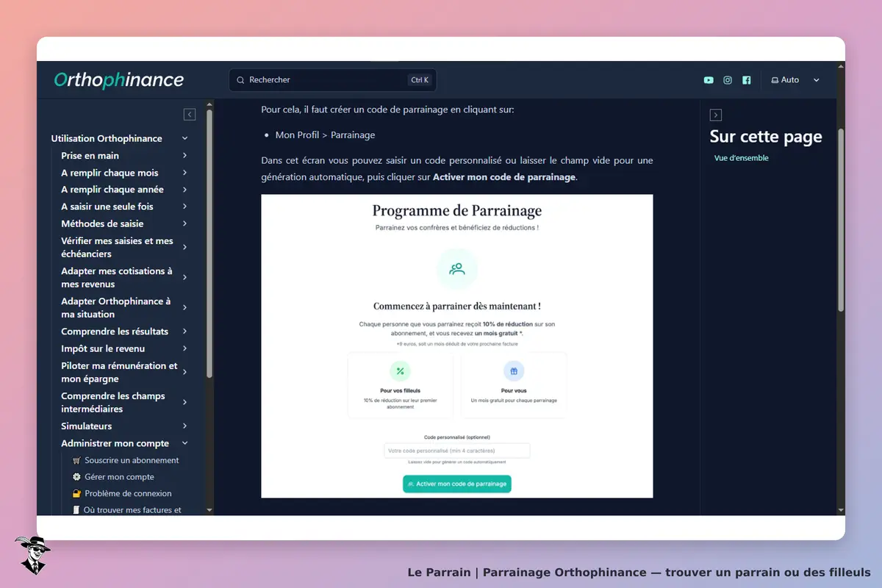
Task: Expand A remplir chaque année
Action: (x=185, y=190)
